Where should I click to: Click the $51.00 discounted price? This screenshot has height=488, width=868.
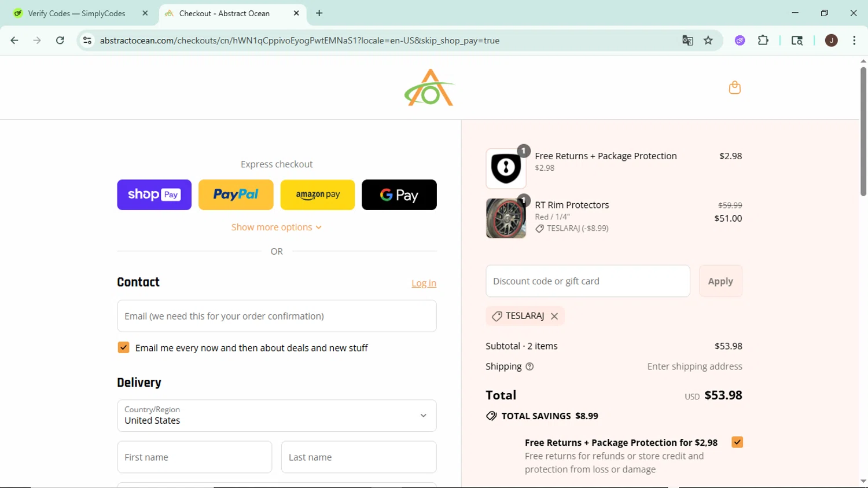[x=728, y=218]
